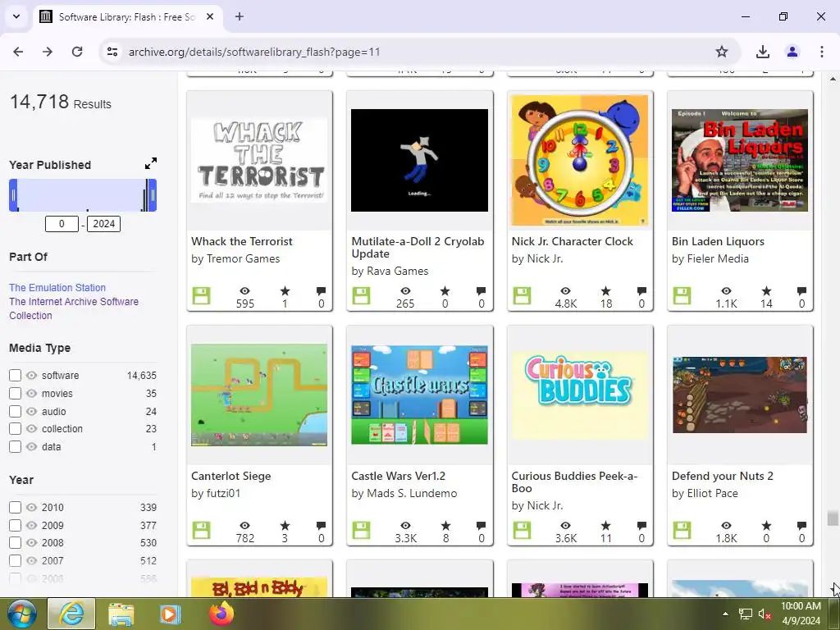Click the star favorites icon on Nick Jr. Character Clock

(x=606, y=291)
